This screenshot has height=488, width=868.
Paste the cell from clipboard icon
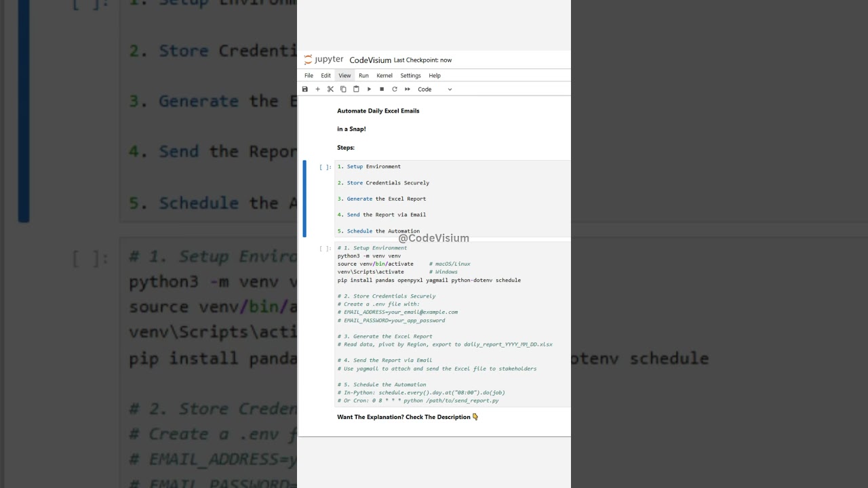(x=356, y=89)
